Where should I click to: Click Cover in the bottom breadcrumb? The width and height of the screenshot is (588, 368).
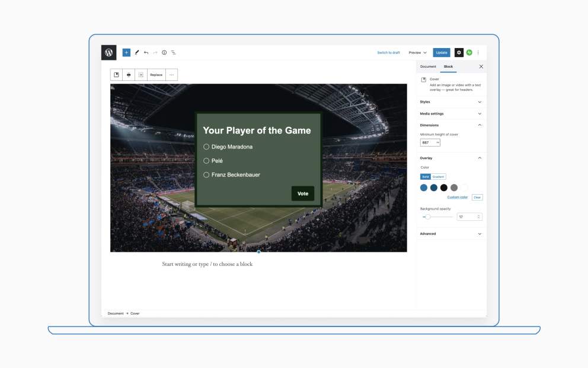click(x=135, y=313)
